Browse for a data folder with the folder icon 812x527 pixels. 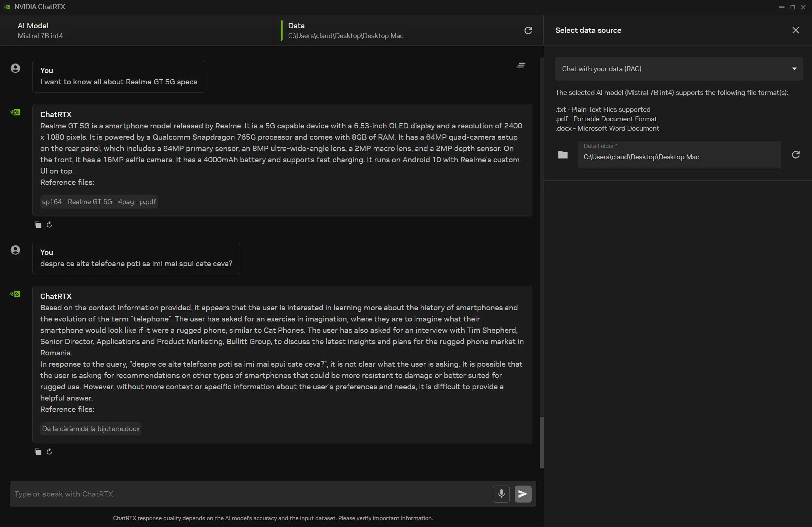[563, 155]
